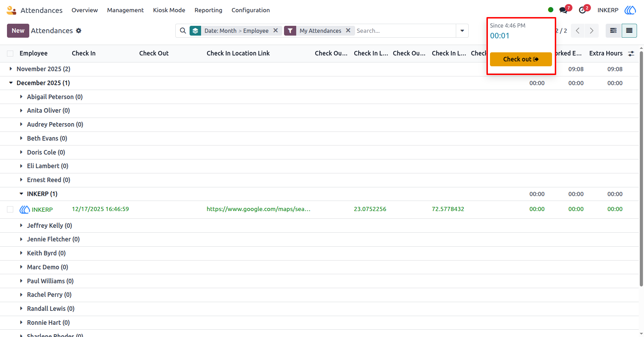
Task: Open the search options dropdown arrow
Action: point(462,31)
